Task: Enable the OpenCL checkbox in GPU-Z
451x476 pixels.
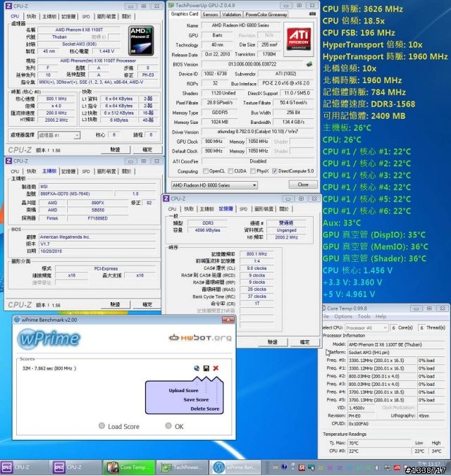Action: [206, 171]
